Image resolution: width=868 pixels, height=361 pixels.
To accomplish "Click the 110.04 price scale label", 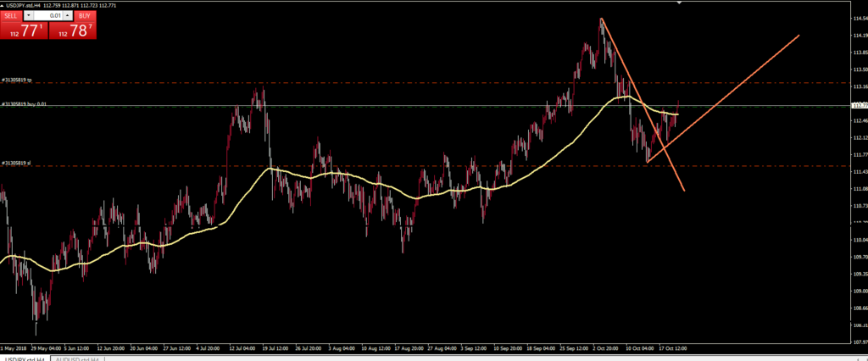I will point(860,240).
